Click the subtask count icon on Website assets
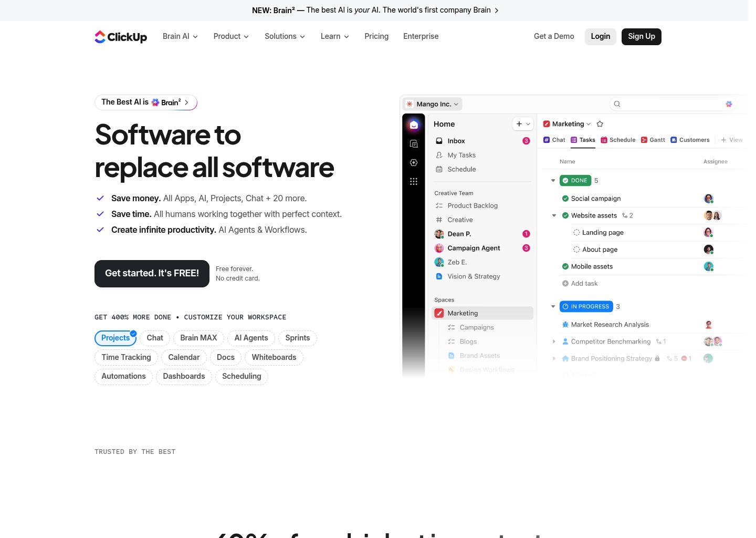 tap(625, 215)
